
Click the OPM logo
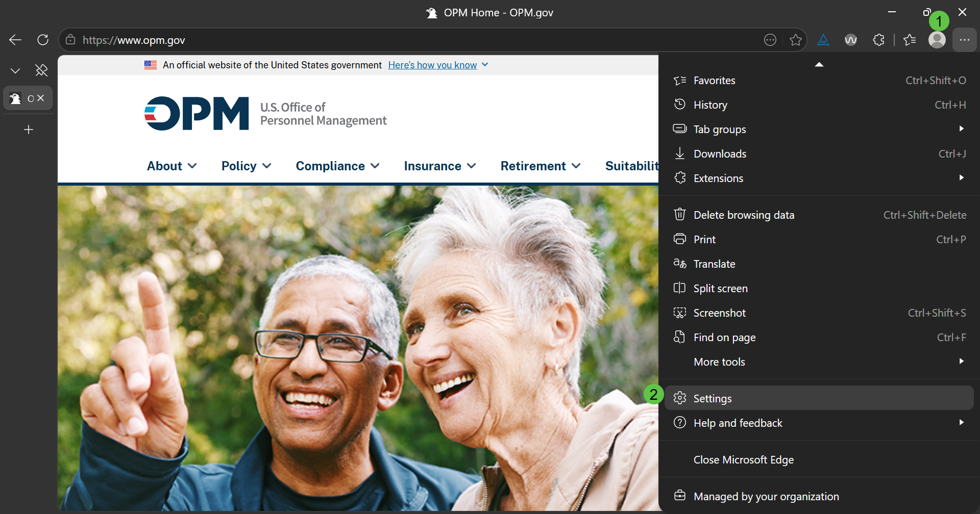197,113
